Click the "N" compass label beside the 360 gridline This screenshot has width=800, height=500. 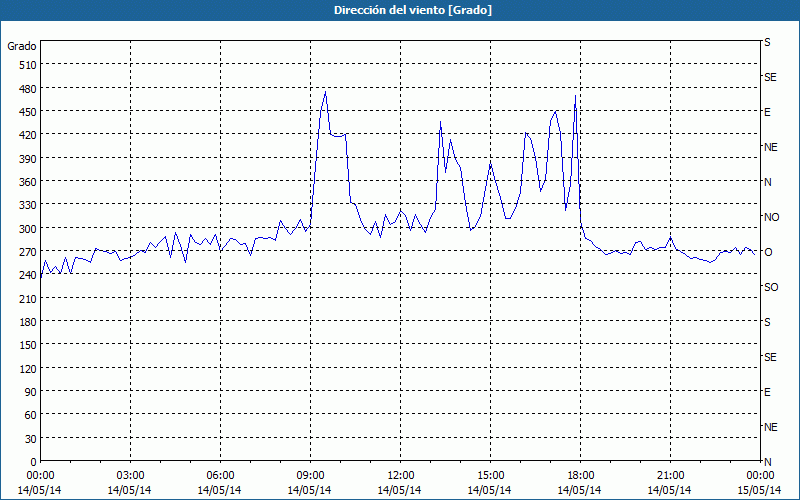coord(767,182)
